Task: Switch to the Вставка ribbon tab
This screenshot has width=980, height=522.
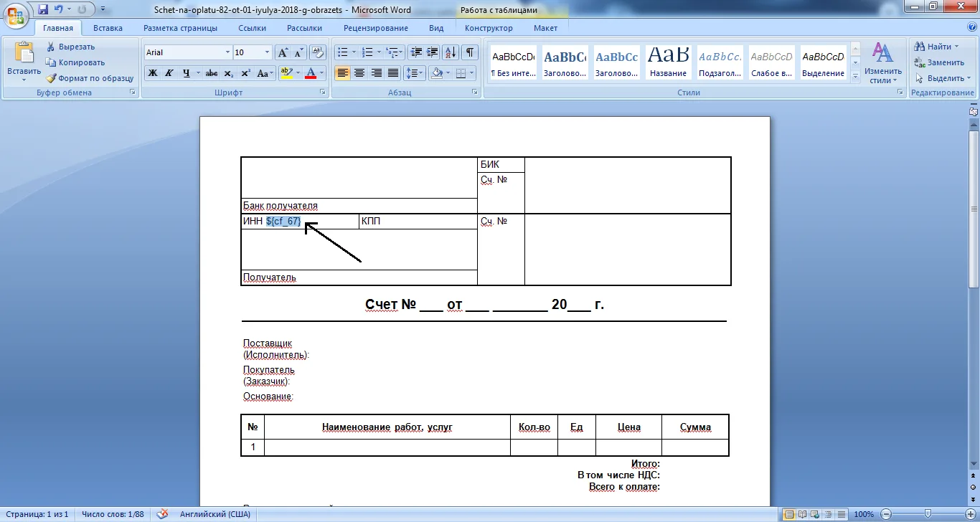Action: (x=108, y=28)
